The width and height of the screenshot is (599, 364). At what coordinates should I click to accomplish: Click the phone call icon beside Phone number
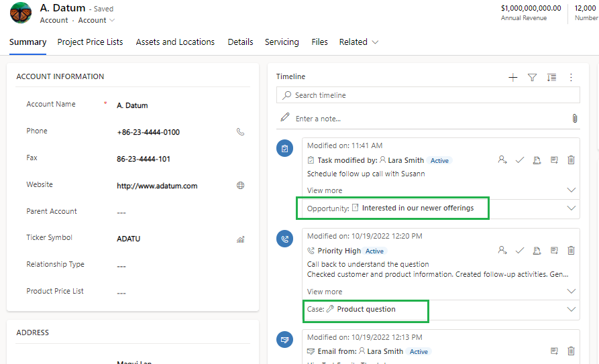tap(240, 132)
